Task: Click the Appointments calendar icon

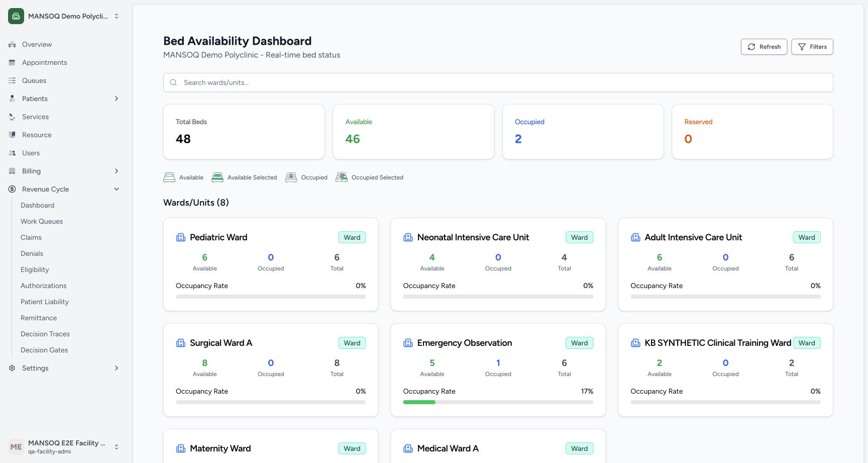Action: pyautogui.click(x=12, y=62)
